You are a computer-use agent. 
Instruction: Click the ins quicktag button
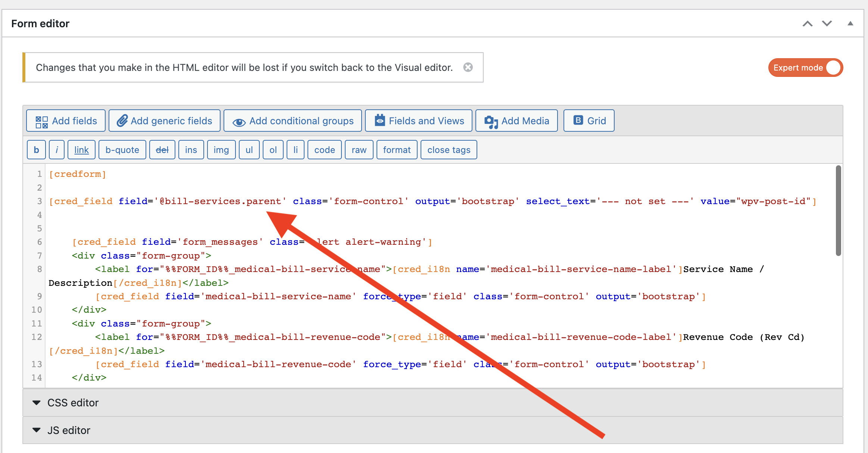tap(191, 150)
